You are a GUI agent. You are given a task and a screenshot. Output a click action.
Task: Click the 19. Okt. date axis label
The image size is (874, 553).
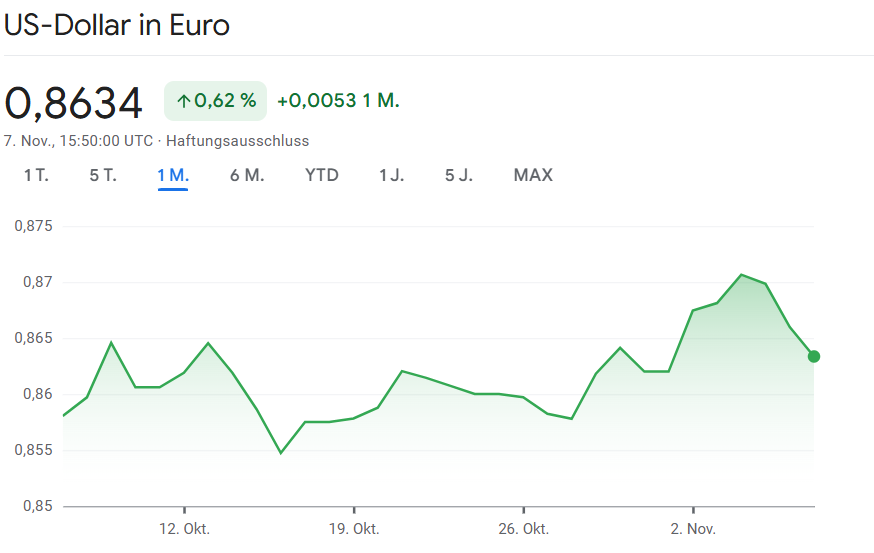(x=354, y=528)
